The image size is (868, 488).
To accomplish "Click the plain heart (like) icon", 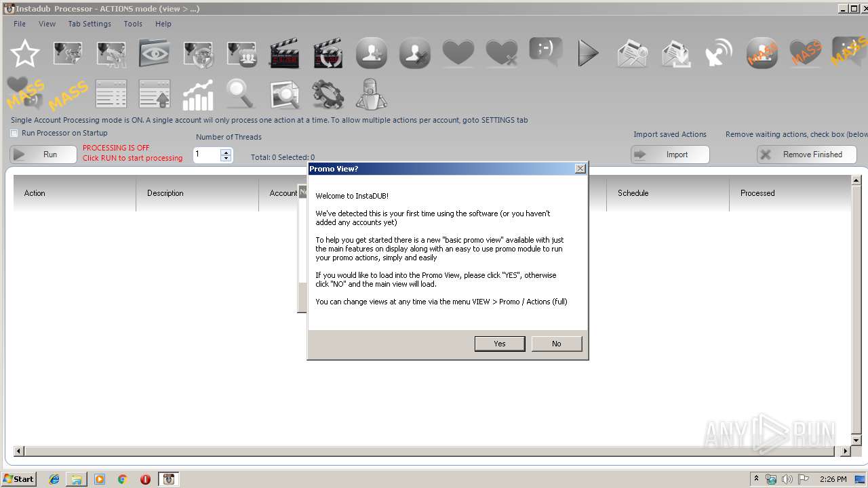I will [x=458, y=53].
